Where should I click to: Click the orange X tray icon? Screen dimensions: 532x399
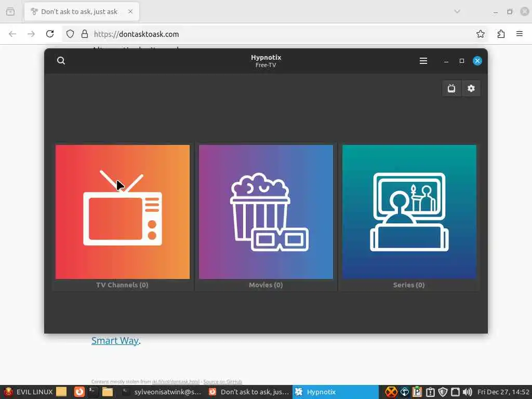click(391, 392)
